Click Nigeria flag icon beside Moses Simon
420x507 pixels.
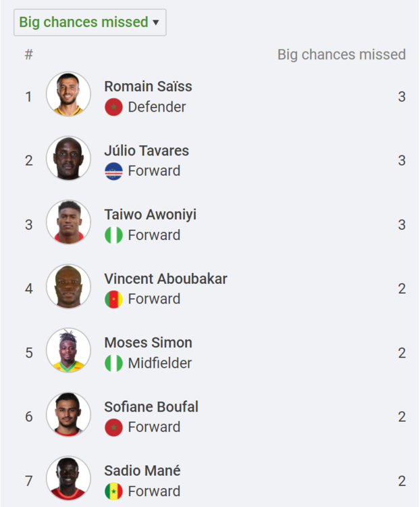(x=113, y=363)
